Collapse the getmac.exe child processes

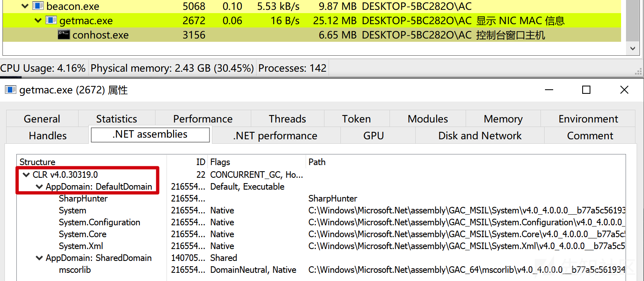click(x=38, y=20)
